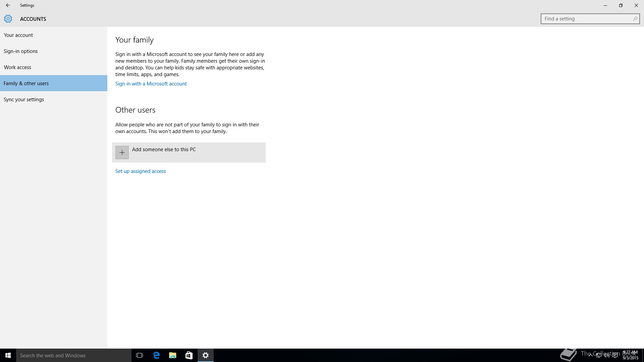This screenshot has height=362, width=644.
Task: Click the Accounts gear icon
Action: pyautogui.click(x=8, y=19)
